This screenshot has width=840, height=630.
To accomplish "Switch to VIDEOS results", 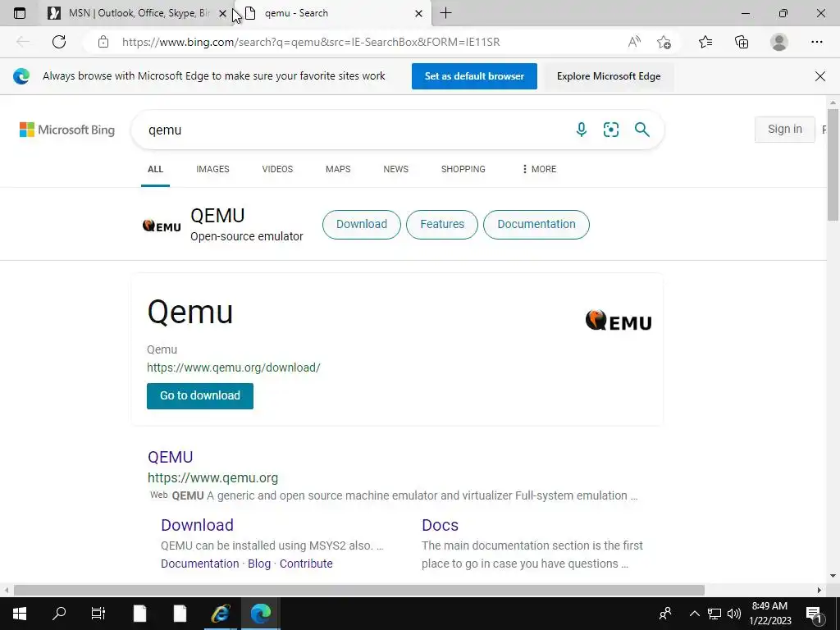I will pos(277,169).
